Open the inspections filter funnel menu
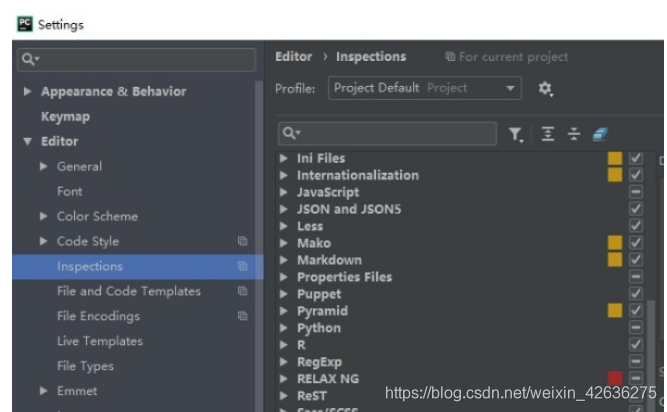Viewport: 667px width, 412px height. click(x=516, y=134)
